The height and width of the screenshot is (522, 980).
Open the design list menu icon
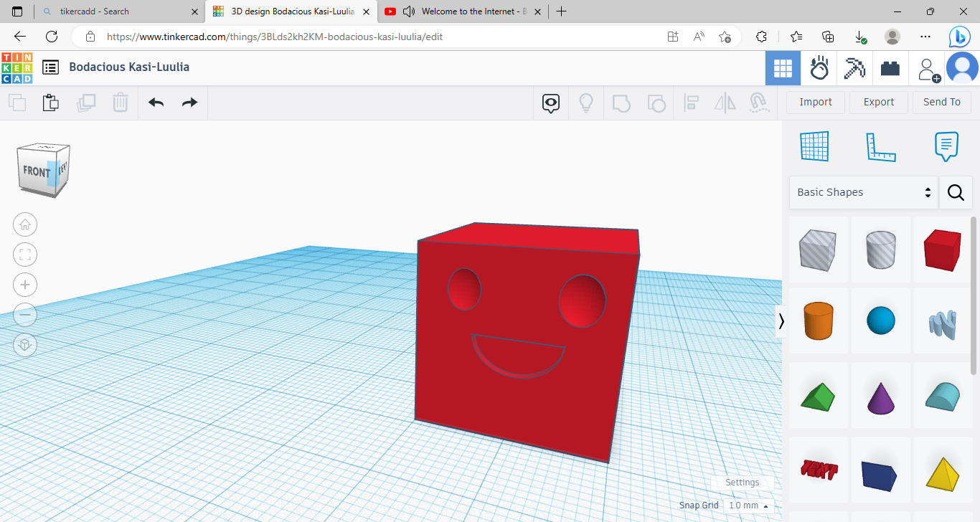coord(51,67)
